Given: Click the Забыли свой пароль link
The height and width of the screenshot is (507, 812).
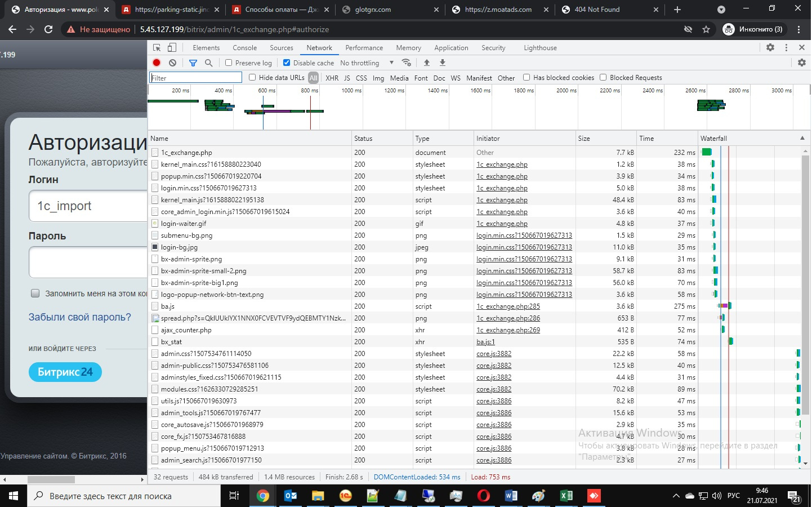Looking at the screenshot, I should (x=79, y=317).
